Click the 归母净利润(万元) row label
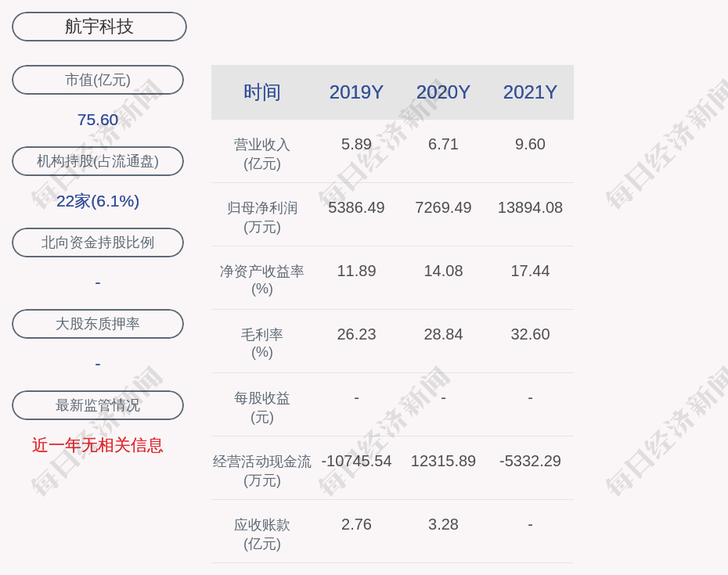 [x=262, y=217]
